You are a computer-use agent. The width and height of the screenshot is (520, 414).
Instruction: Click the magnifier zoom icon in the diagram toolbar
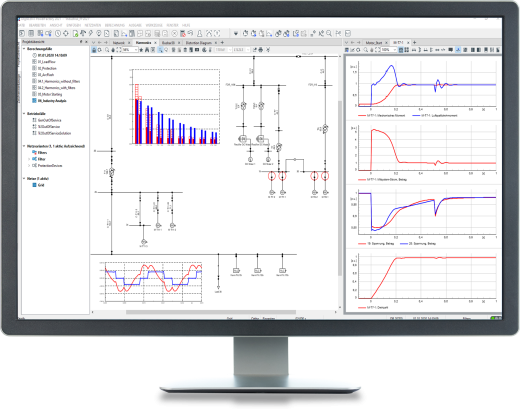107,50
